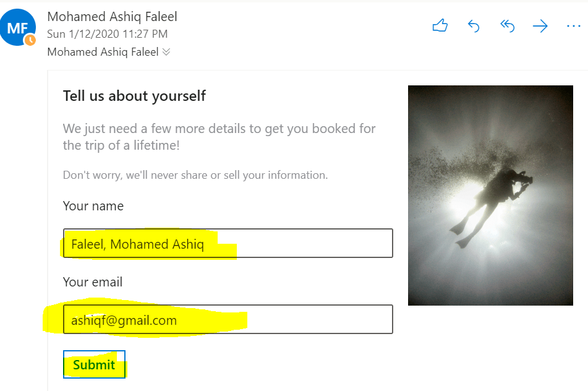Screen dimensions: 588x391
Task: Open the more actions ellipsis menu
Action: point(573,26)
